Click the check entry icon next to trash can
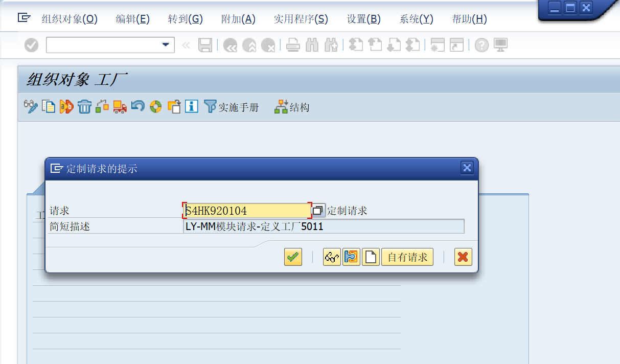 (102, 107)
